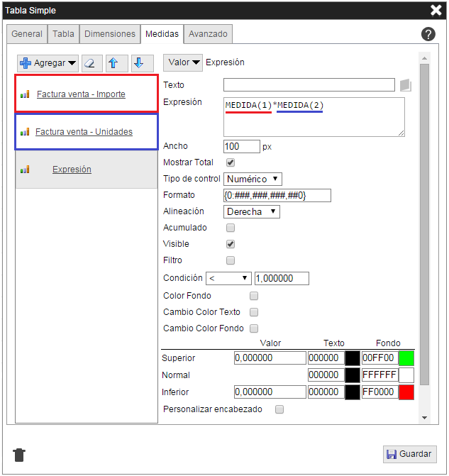Click chart icon beside the Expresión measure
The height and width of the screenshot is (476, 449).
[25, 170]
